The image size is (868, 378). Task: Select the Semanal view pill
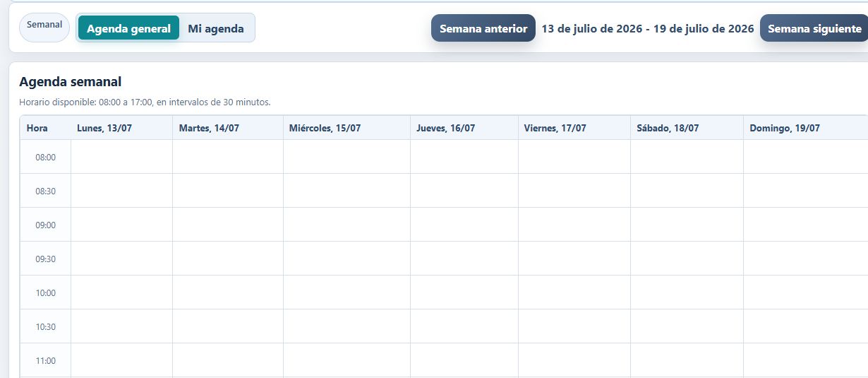[44, 25]
